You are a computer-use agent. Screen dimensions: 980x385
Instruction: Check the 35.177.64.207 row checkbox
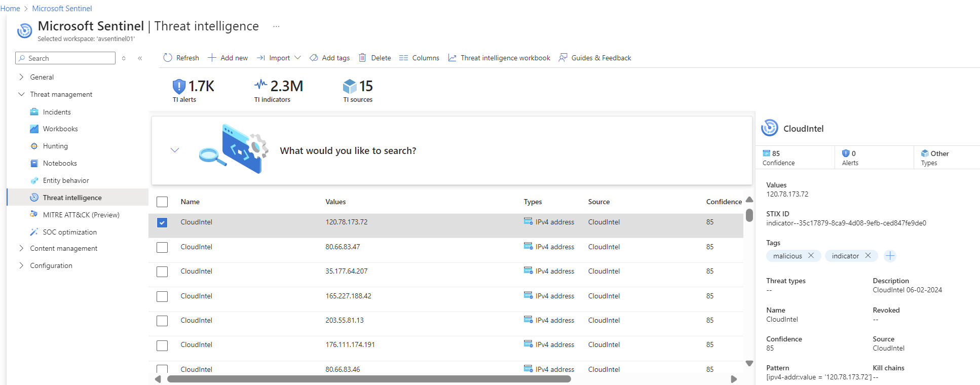pyautogui.click(x=162, y=272)
